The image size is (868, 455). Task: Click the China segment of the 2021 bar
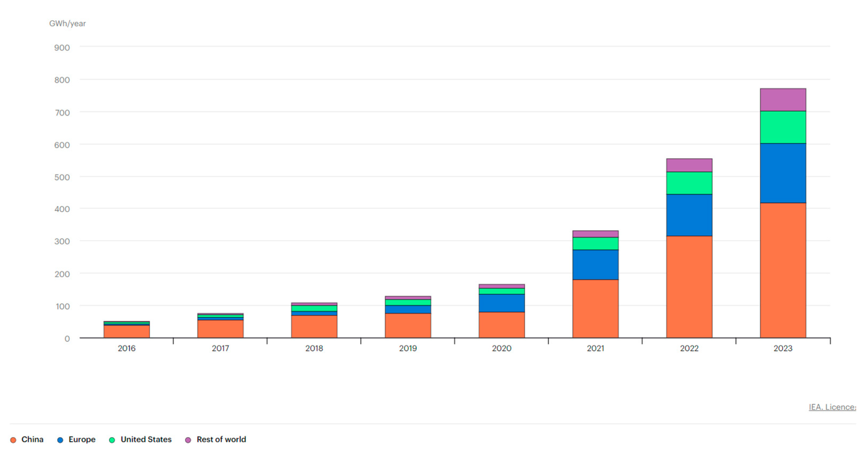595,308
